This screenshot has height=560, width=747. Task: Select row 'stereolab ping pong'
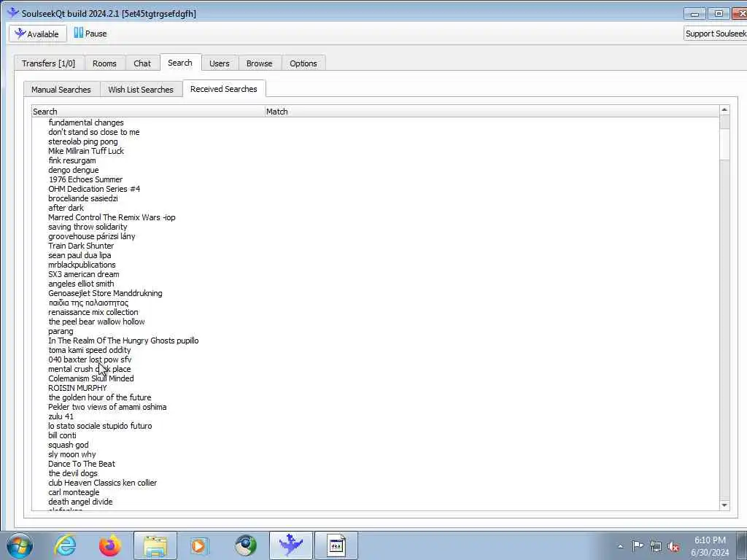[x=375, y=141]
